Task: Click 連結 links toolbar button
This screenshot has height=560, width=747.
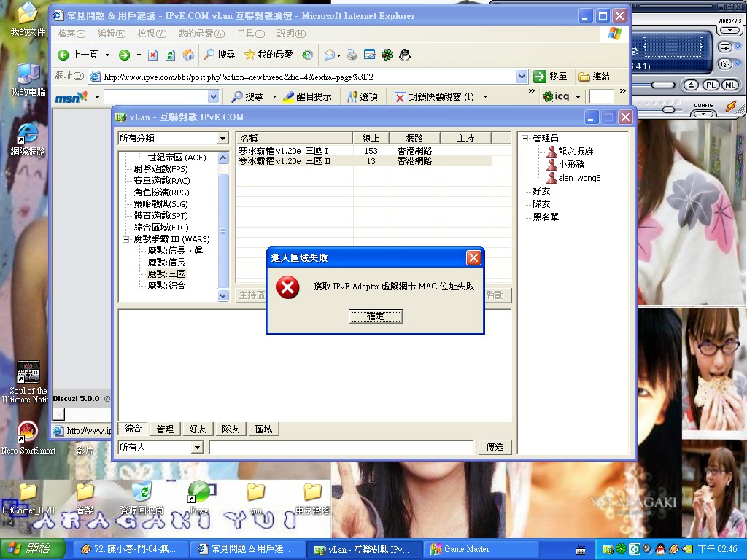Action: 594,76
